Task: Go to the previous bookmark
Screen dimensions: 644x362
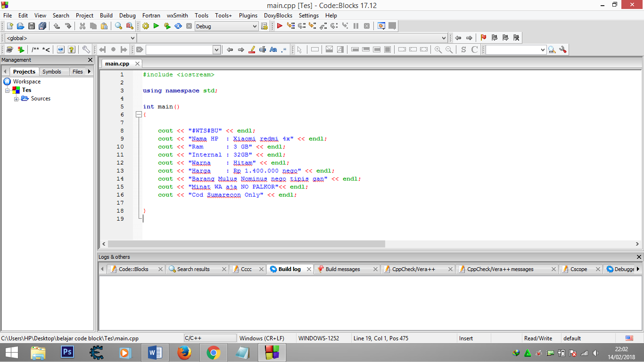Action: [495, 38]
